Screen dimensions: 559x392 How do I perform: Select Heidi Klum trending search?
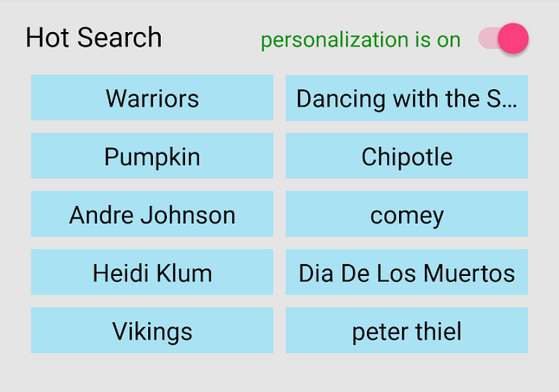click(152, 272)
